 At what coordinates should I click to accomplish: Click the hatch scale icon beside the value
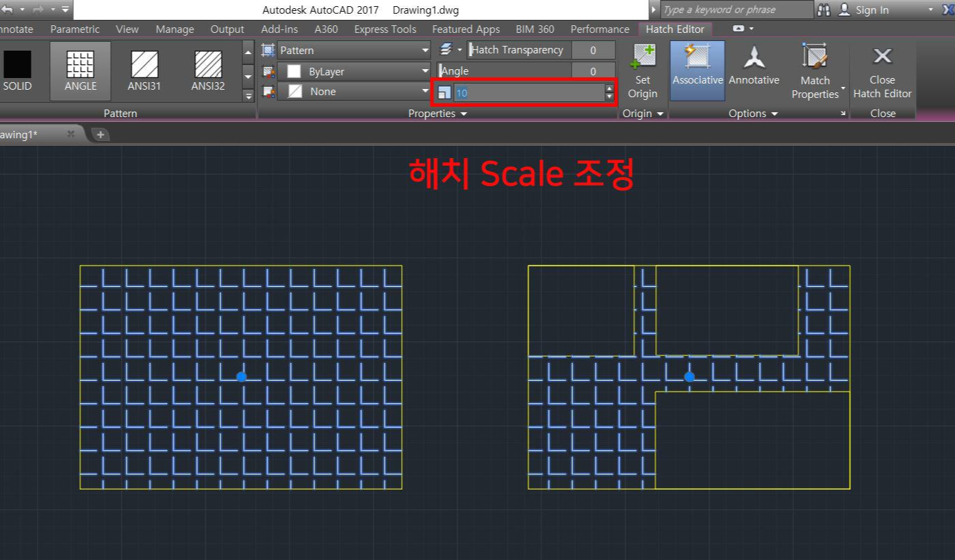click(444, 92)
